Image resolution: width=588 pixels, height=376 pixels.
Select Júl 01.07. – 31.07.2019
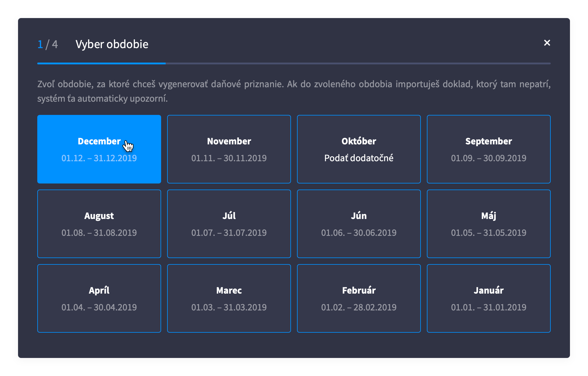(x=229, y=224)
